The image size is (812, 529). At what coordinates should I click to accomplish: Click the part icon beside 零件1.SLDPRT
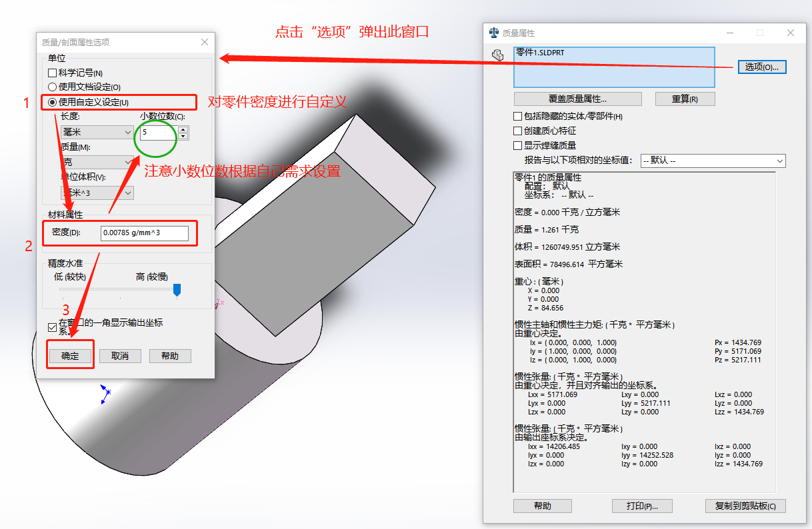tap(499, 55)
